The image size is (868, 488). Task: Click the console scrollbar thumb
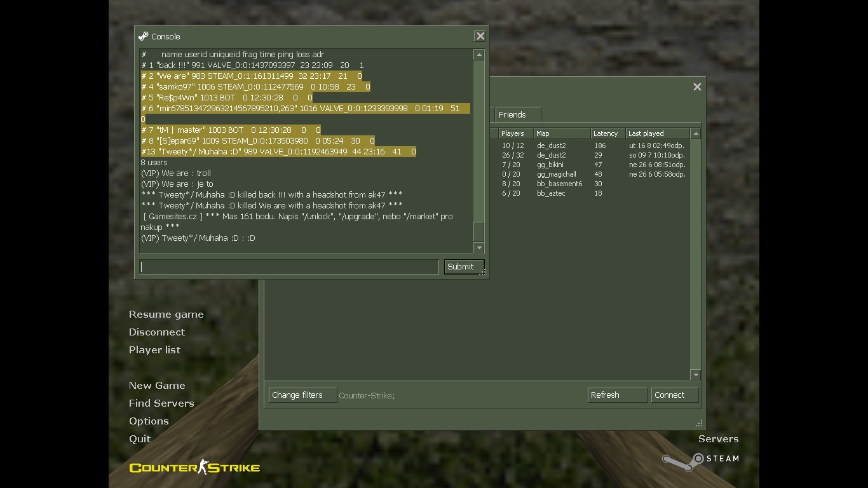tap(479, 231)
